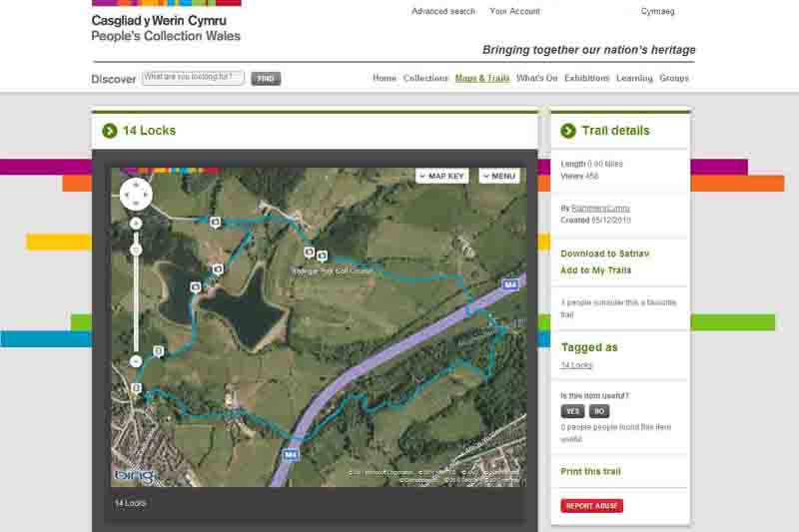This screenshot has width=799, height=532.
Task: Zoom out using the map minus button
Action: pos(136,360)
